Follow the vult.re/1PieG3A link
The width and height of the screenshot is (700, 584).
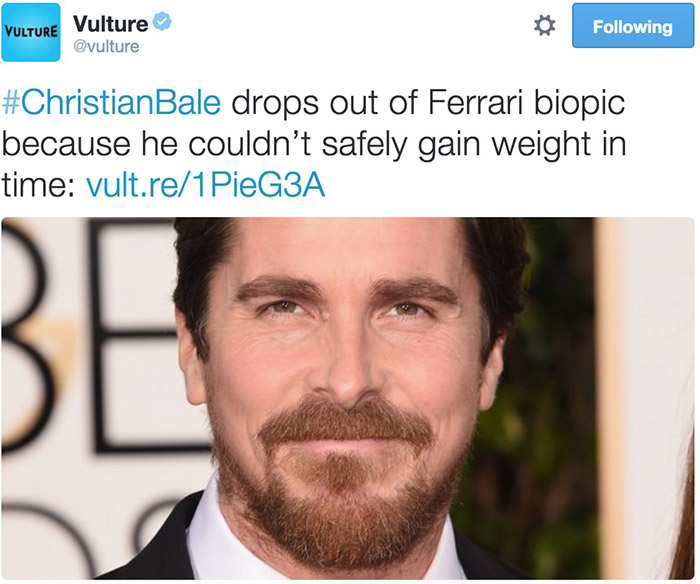205,185
